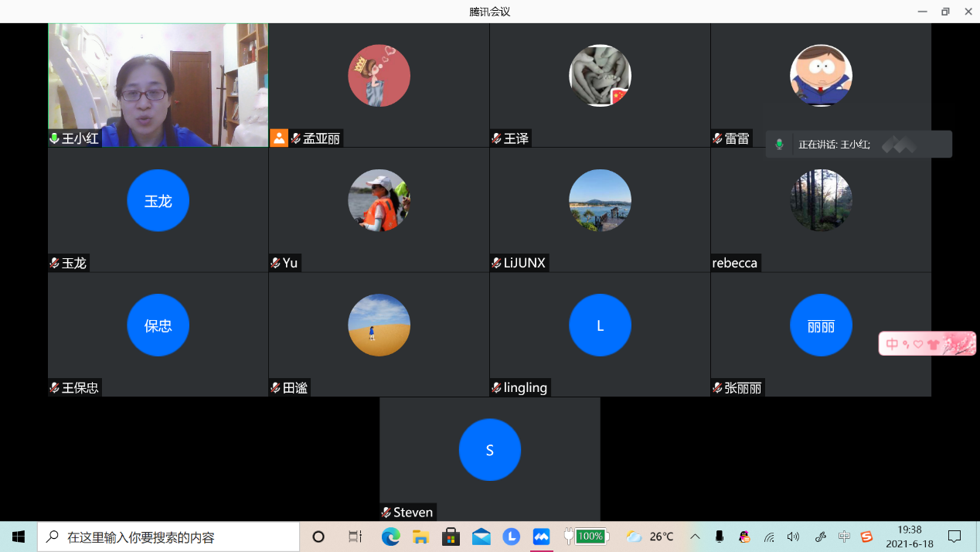Click the QQ penguin tray icon

pyautogui.click(x=744, y=537)
